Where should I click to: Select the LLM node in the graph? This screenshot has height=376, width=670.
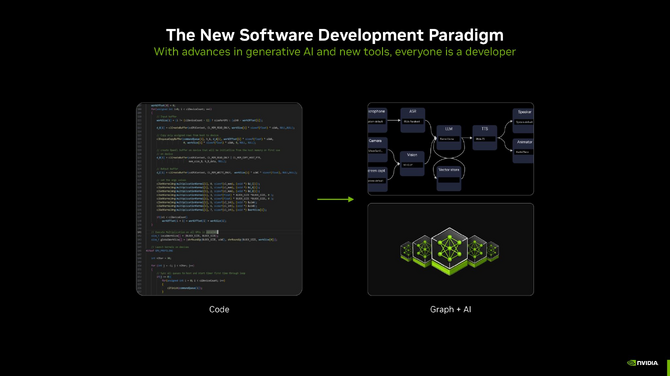(448, 137)
